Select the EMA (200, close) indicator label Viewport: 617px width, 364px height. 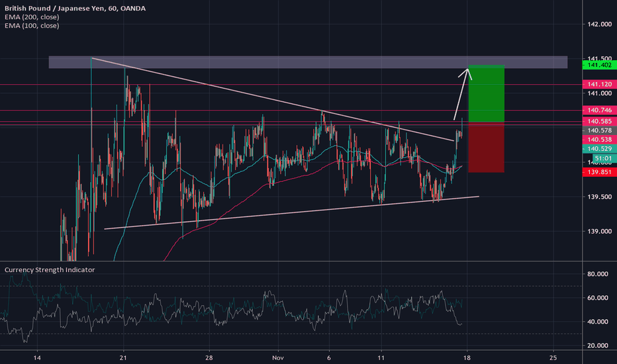point(32,17)
